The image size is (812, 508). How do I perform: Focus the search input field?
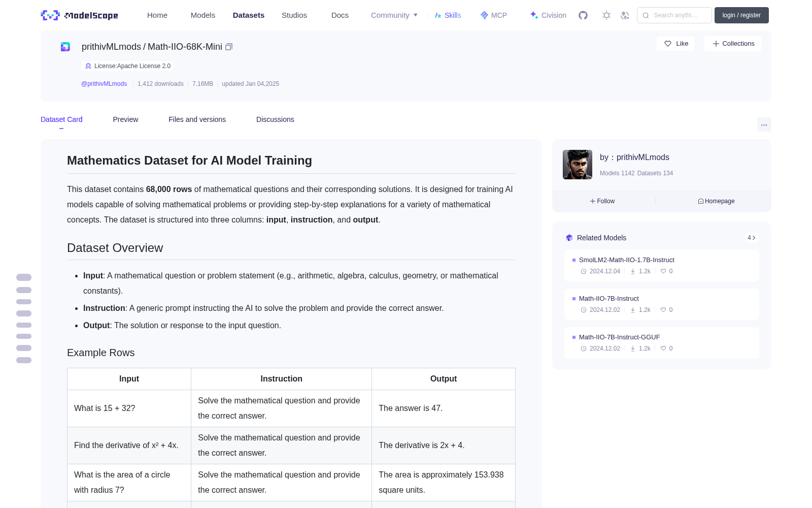(x=674, y=15)
